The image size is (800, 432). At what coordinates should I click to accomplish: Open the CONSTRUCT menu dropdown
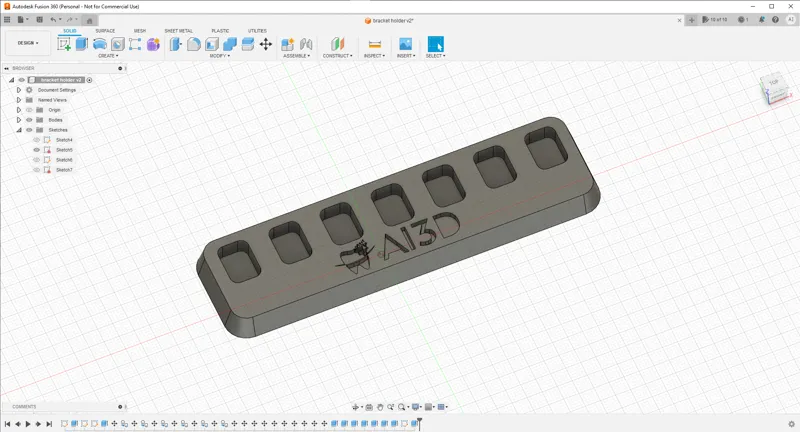click(x=337, y=56)
